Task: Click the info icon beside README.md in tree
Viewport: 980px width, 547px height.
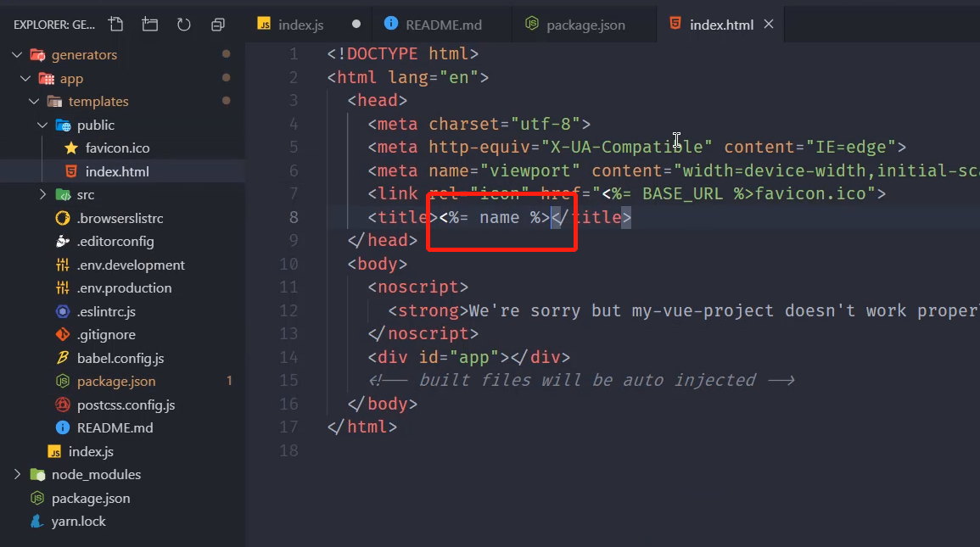Action: [x=63, y=427]
